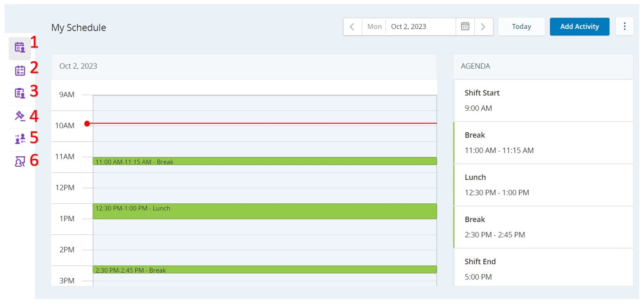Screen dimensions: 644x307
Task: Click the Oct 2, 2023 date field
Action: 419,27
